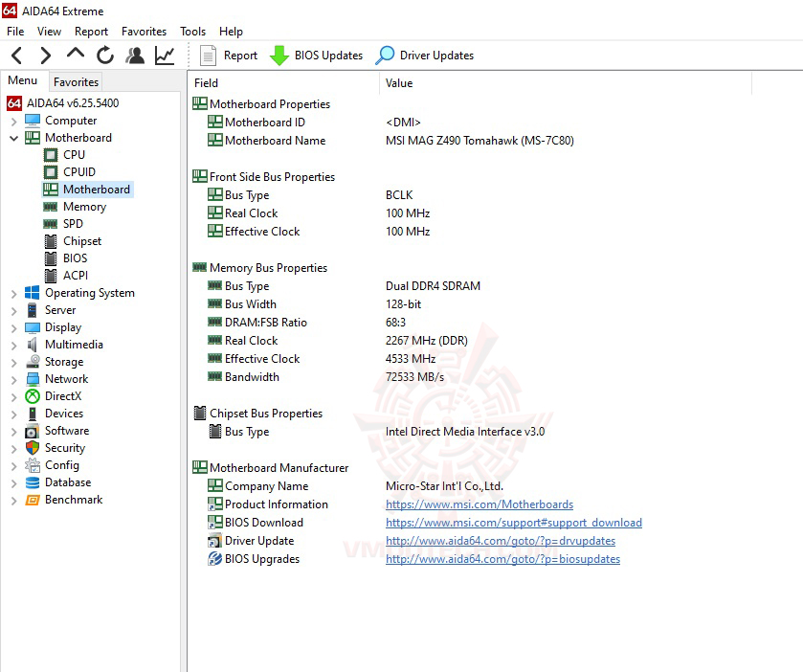Click the Benchmark sidebar icon
The height and width of the screenshot is (672, 803).
pos(33,500)
